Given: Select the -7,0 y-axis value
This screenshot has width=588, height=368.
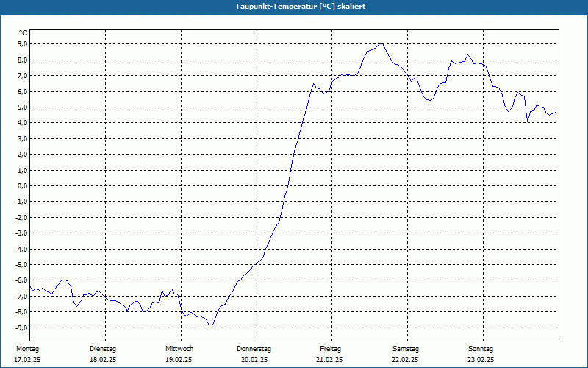Looking at the screenshot, I should tap(21, 297).
